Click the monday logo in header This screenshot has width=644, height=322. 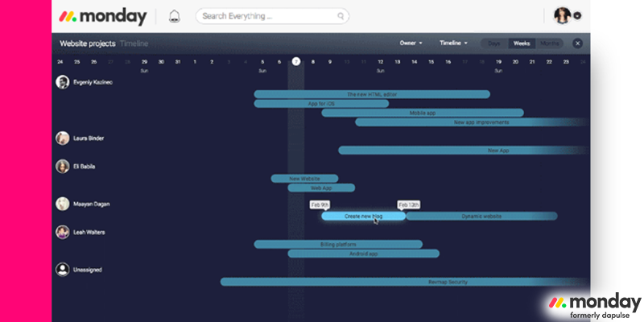103,16
